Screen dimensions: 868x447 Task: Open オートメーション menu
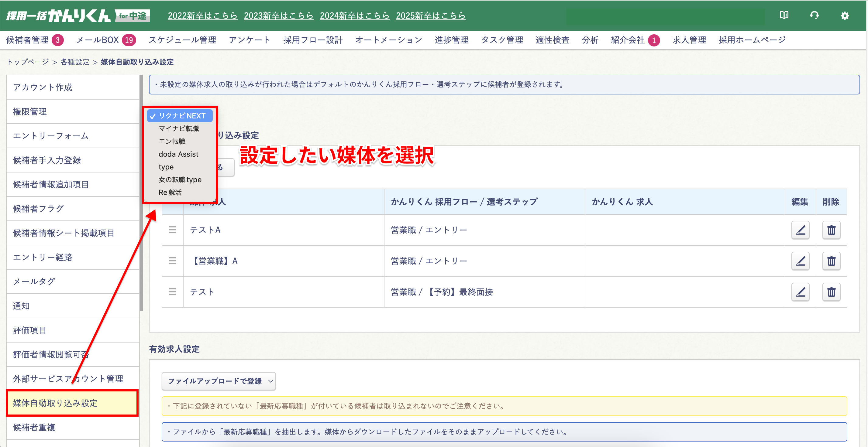tap(388, 40)
